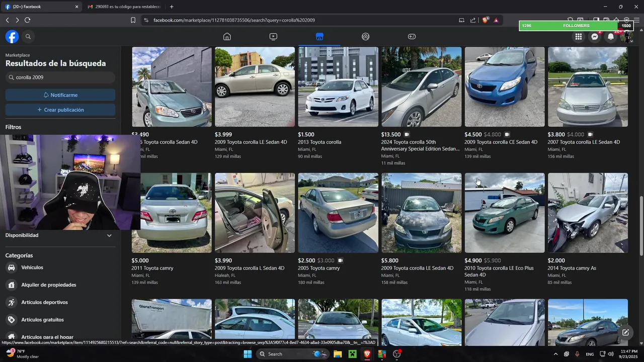Go to the Facebook Home feed icon
644x362 pixels.
[x=227, y=37]
